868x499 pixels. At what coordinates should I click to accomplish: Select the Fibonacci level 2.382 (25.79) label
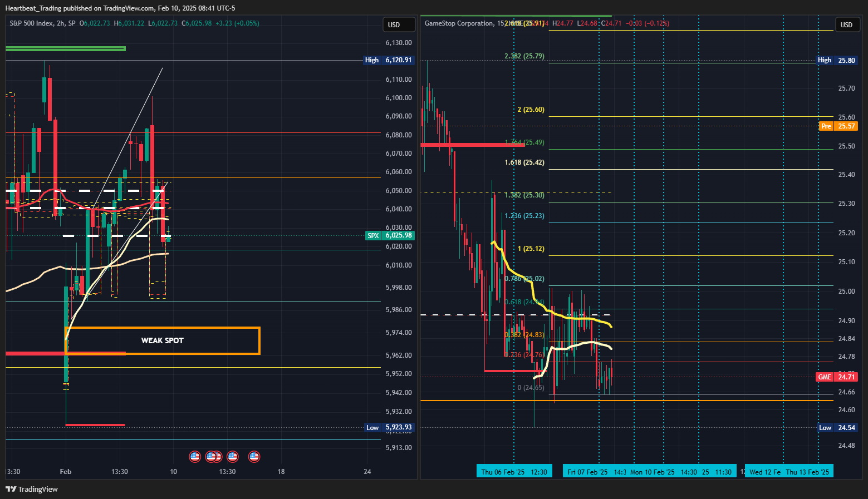524,56
